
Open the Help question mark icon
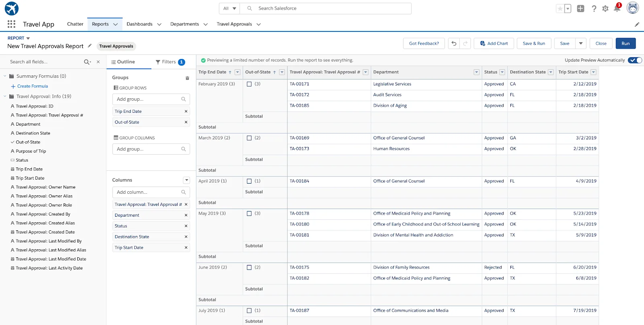pos(594,8)
